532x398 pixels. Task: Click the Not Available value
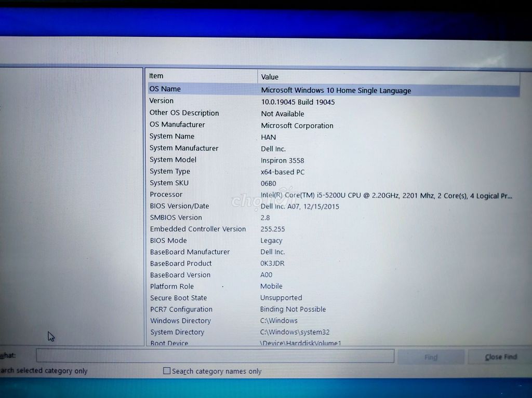(283, 114)
